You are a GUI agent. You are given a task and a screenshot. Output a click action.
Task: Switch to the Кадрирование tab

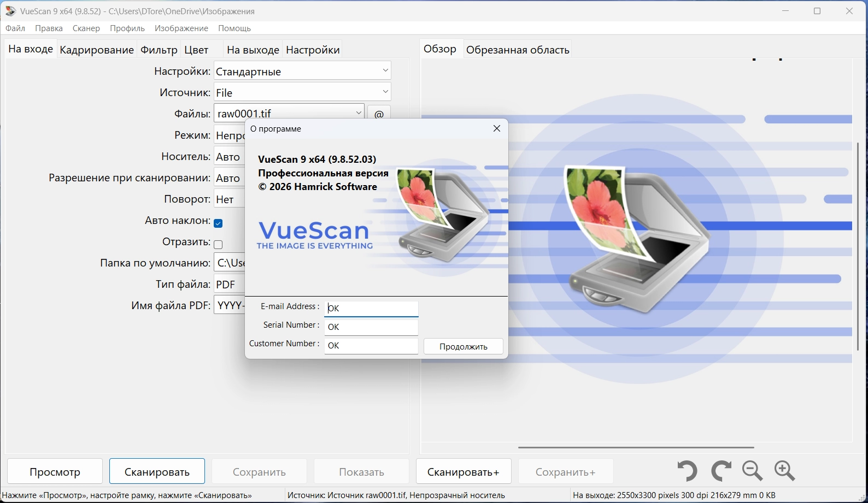(x=97, y=50)
